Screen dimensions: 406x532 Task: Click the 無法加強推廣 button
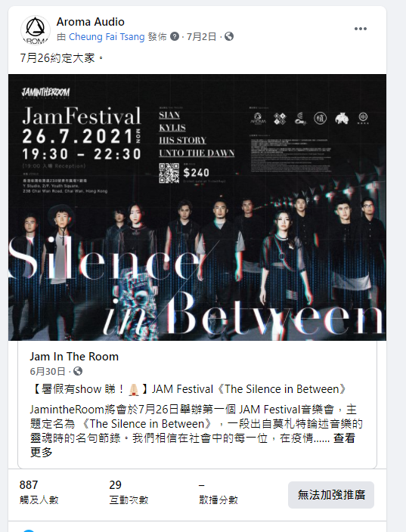click(x=331, y=495)
